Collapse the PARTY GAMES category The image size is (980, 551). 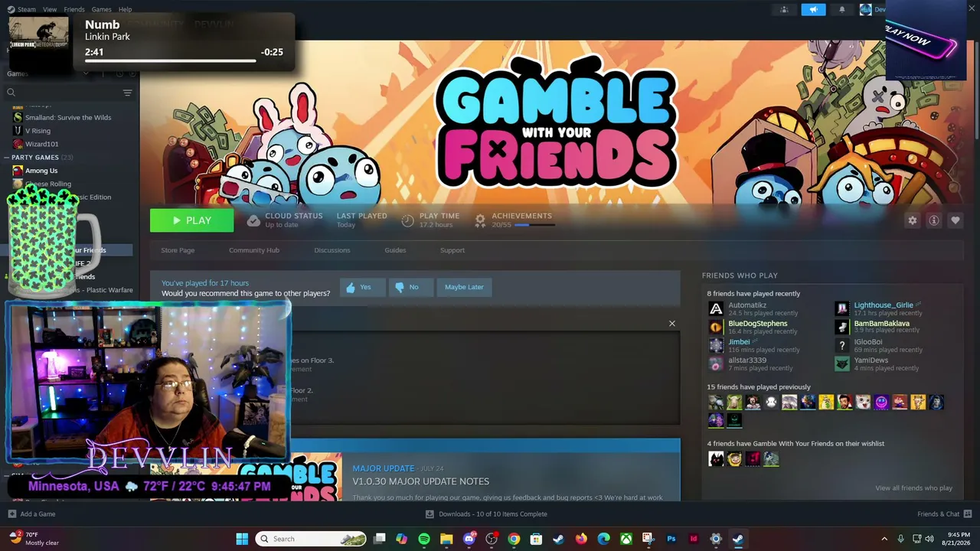tap(7, 158)
